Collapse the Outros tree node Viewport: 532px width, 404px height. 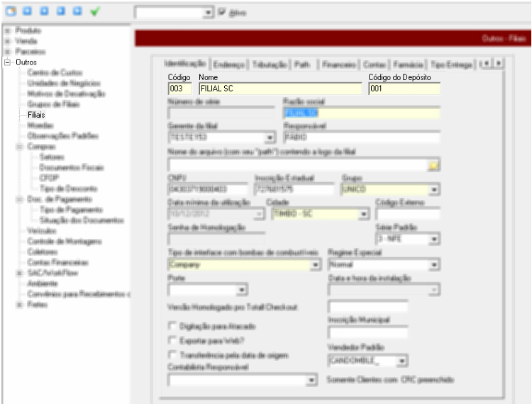[8, 62]
